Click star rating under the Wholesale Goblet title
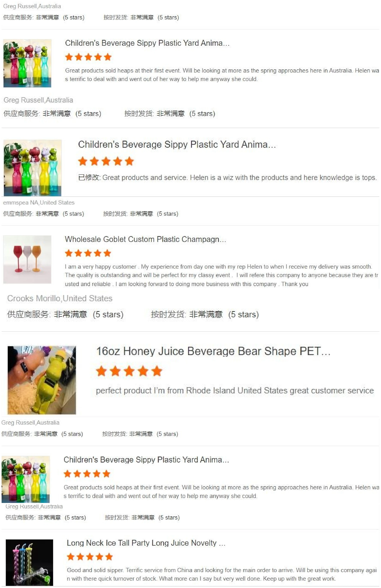The image size is (381, 588). pos(88,253)
